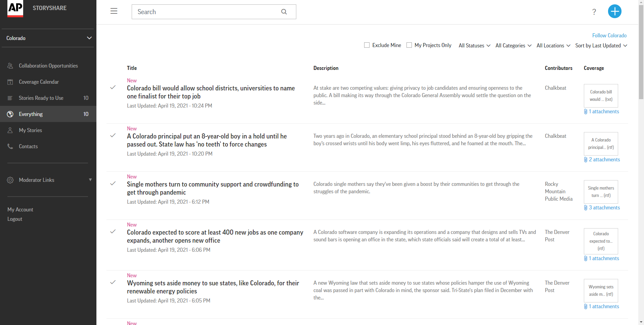Image resolution: width=644 pixels, height=325 pixels.
Task: Click the search magnifier icon
Action: point(284,12)
